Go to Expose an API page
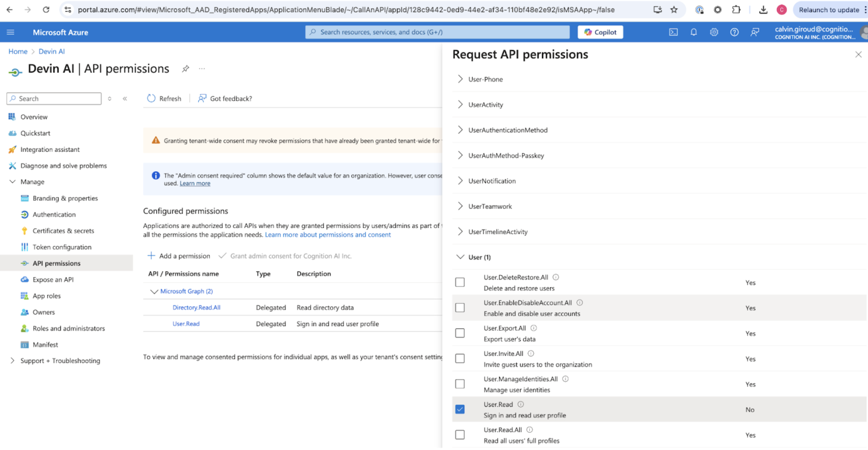The height and width of the screenshot is (450, 868). [53, 279]
